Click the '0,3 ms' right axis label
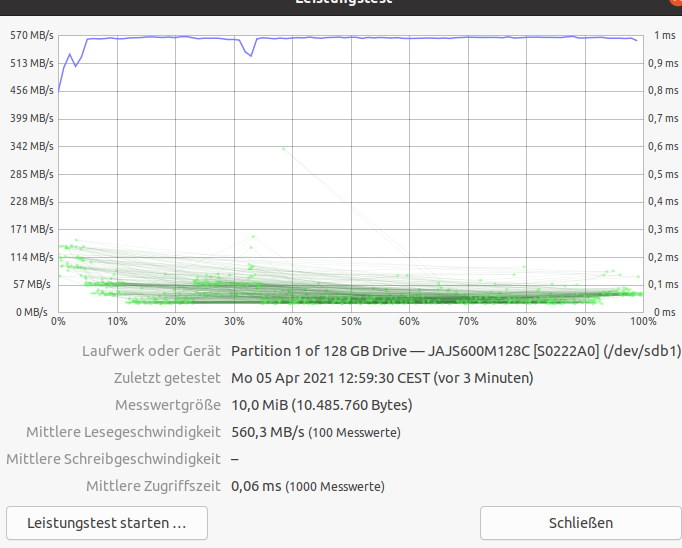 [663, 229]
